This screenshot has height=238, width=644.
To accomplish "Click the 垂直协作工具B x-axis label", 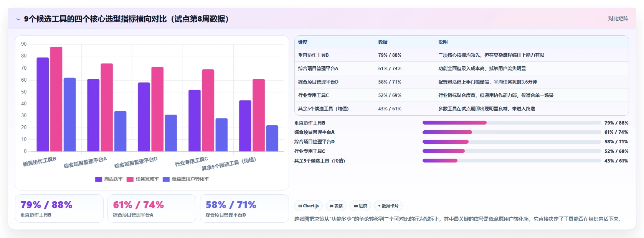I will (40, 161).
